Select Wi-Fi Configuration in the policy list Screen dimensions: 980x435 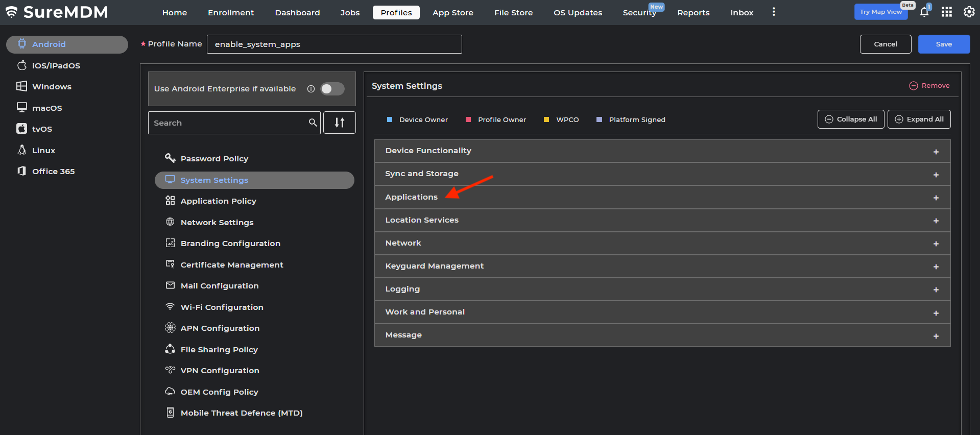[222, 307]
